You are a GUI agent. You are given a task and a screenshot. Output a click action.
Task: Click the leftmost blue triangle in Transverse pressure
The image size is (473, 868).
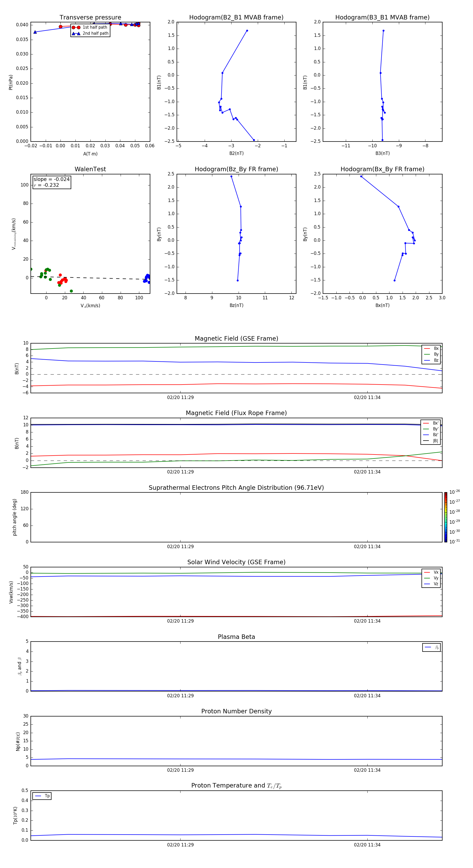click(x=35, y=32)
